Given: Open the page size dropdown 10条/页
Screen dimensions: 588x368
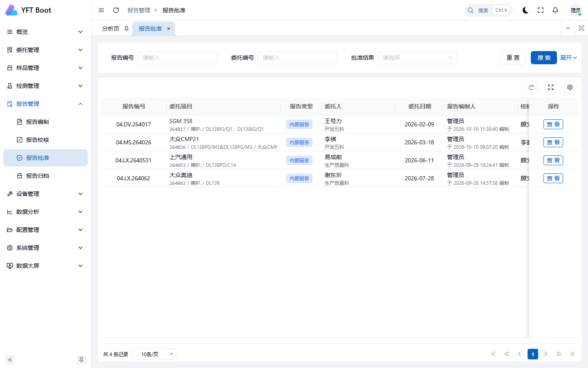Looking at the screenshot, I should (154, 354).
